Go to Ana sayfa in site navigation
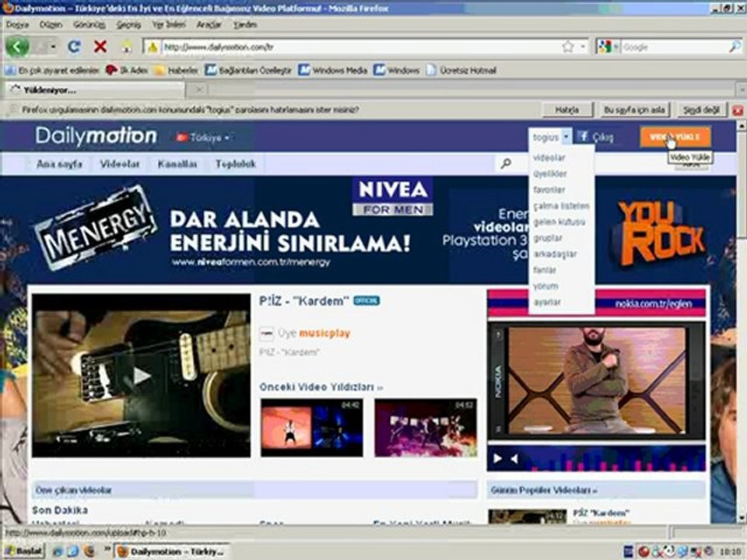This screenshot has width=747, height=560. coord(59,164)
